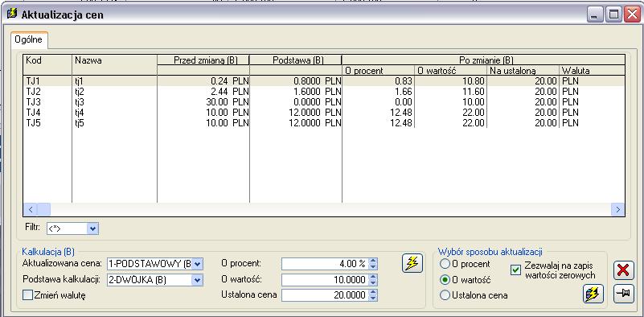
Task: Select the TJ4 row code cell
Action: click(x=47, y=113)
